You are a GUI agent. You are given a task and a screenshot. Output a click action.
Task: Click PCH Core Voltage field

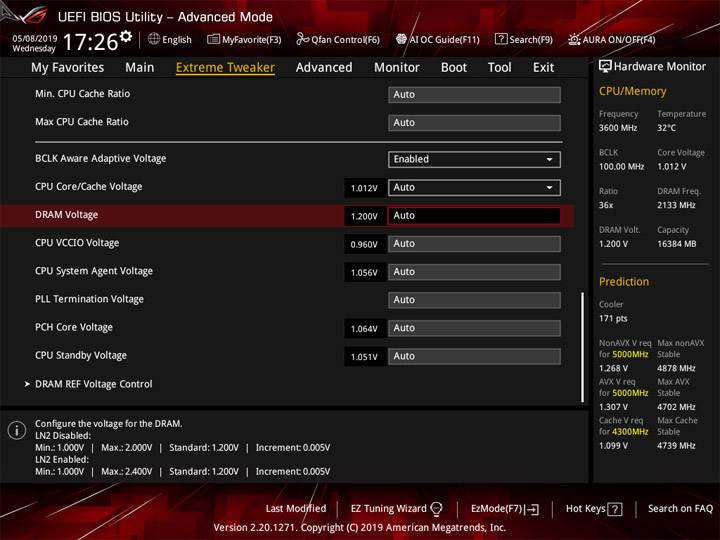474,328
